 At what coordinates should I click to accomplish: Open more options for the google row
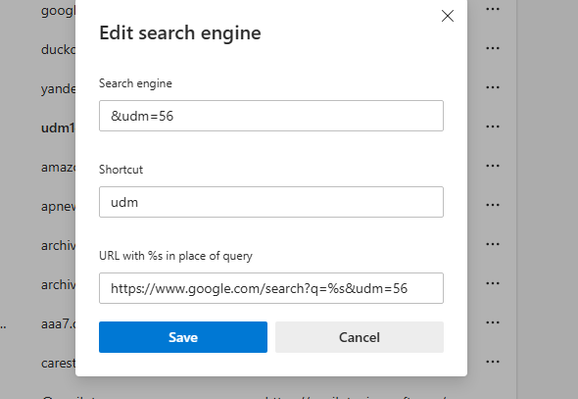(492, 9)
